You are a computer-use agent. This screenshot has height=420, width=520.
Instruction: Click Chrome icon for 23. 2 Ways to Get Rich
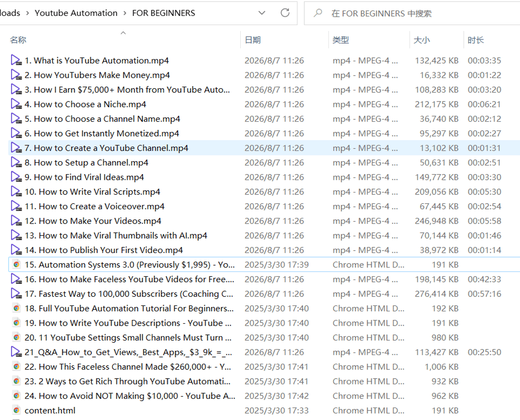tap(16, 381)
